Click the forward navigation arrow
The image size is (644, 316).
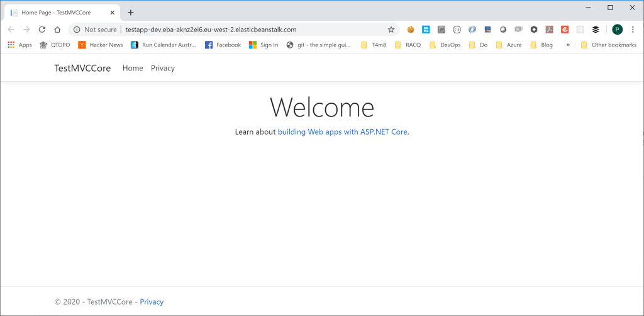click(26, 30)
